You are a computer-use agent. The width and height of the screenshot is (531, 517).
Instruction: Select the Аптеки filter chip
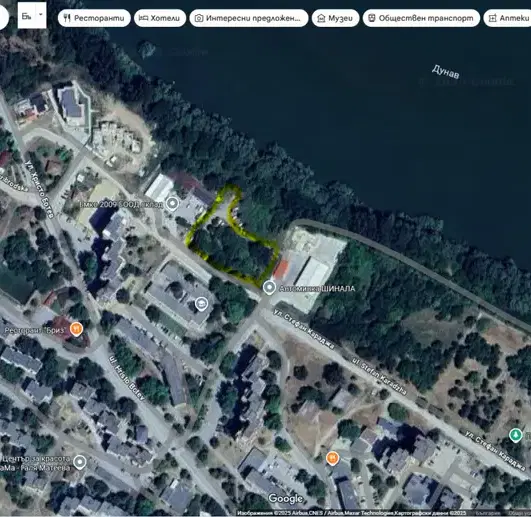pos(508,18)
